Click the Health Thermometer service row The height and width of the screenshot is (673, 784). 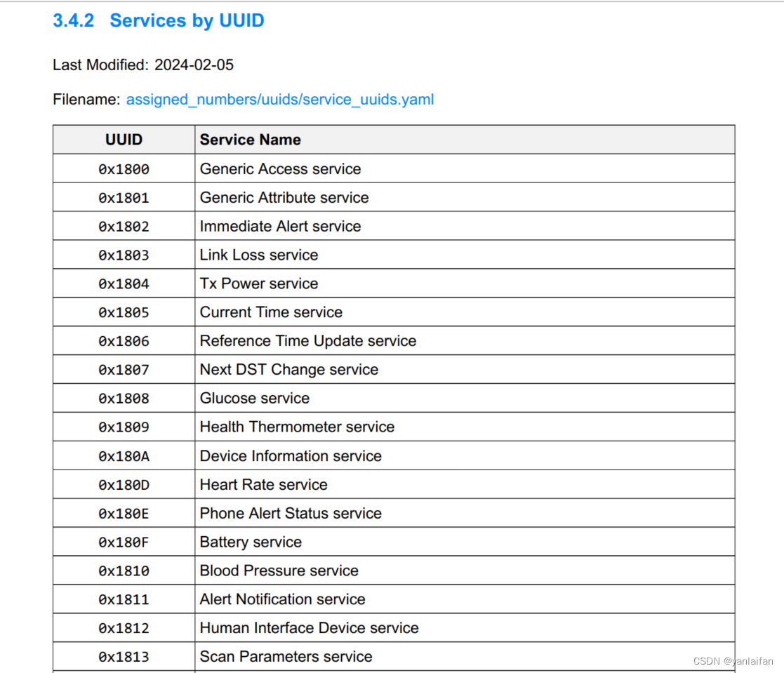tap(297, 427)
